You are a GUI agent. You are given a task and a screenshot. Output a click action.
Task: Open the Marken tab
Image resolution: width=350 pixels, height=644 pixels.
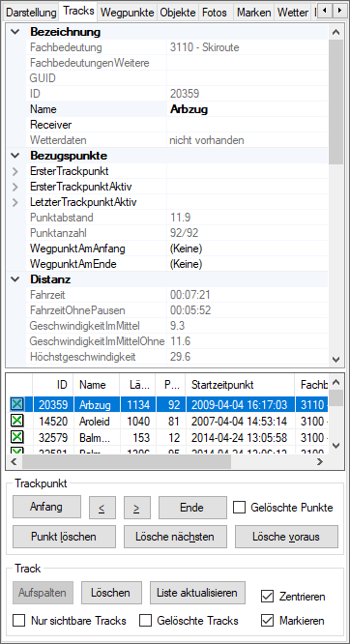(254, 13)
